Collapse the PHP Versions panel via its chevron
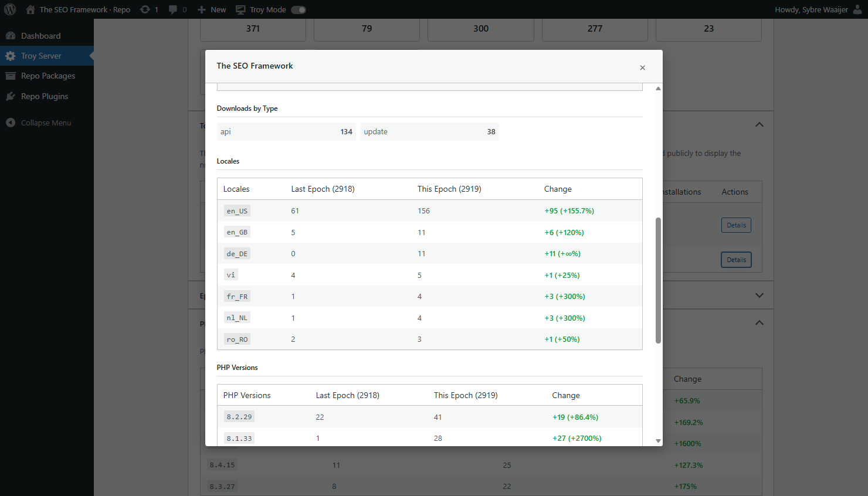868x496 pixels. point(759,322)
